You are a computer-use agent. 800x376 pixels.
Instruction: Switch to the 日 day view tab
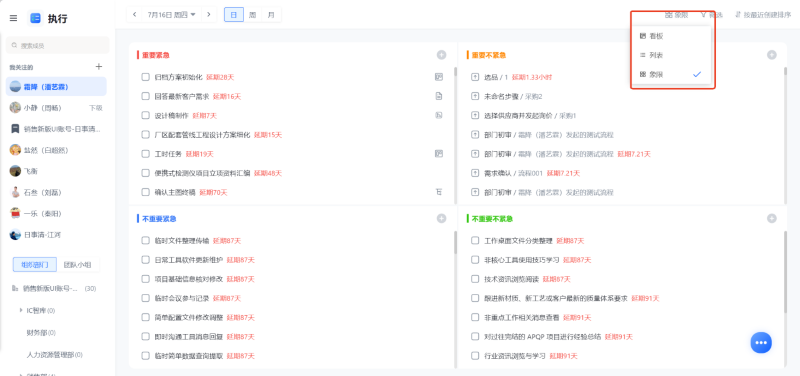(234, 15)
